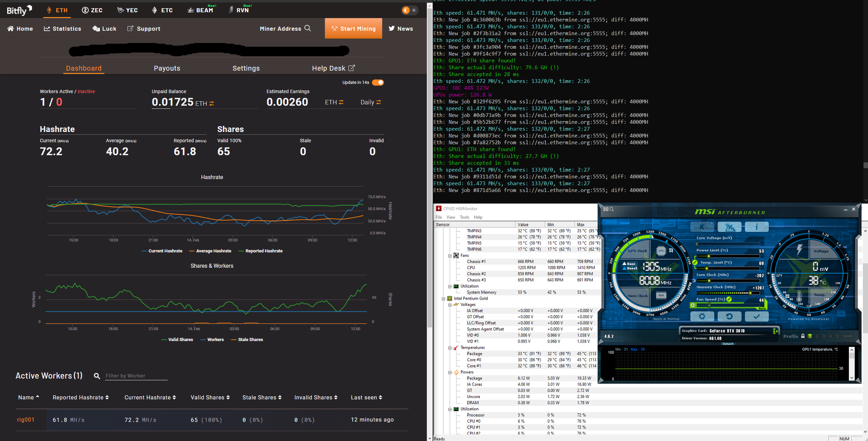Click Start Mining button
Screen dimensions: 868x441
pos(353,28)
